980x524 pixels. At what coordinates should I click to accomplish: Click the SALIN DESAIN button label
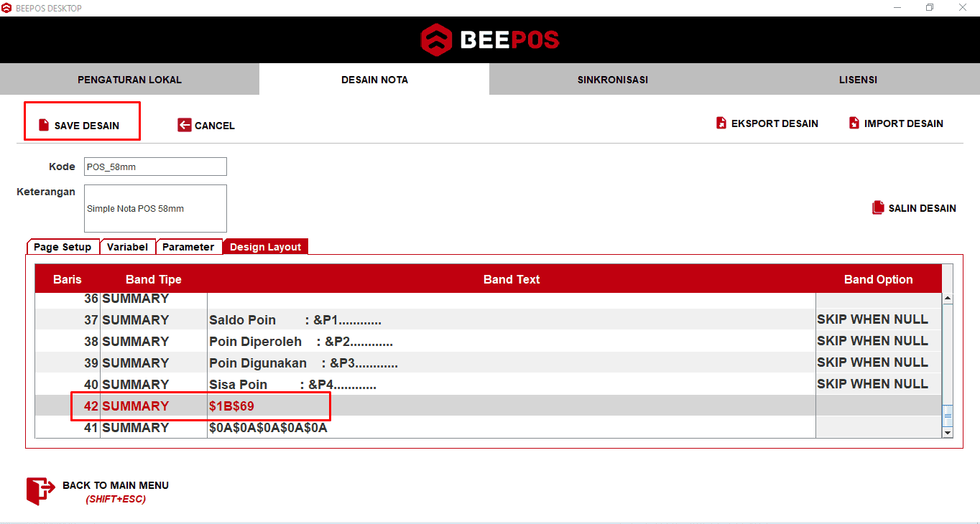click(x=923, y=208)
